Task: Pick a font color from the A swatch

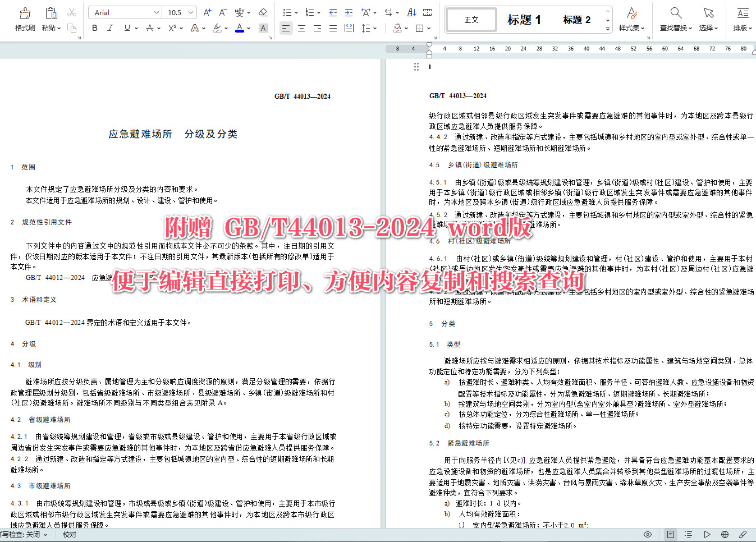Action: point(240,27)
